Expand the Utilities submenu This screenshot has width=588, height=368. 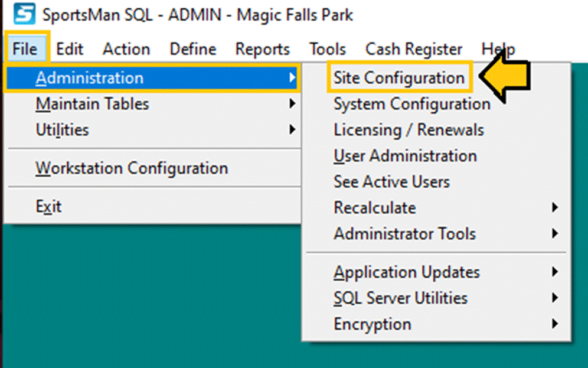coord(63,130)
